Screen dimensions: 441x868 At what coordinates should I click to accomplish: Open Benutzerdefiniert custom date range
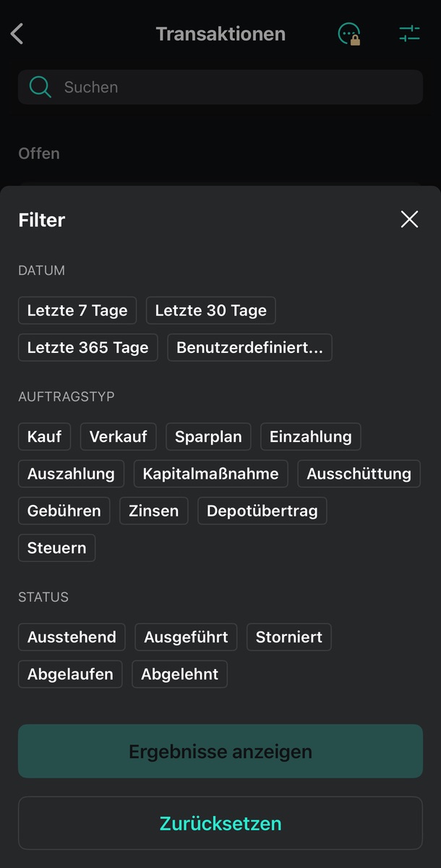[x=249, y=348]
